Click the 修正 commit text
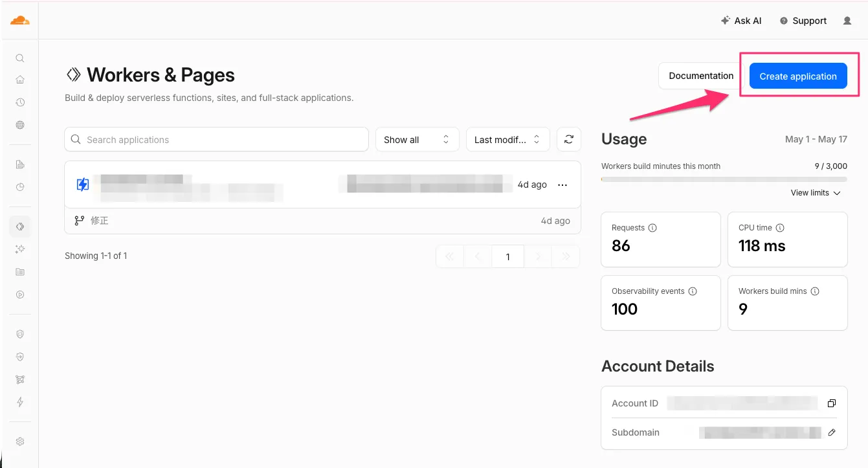This screenshot has height=468, width=868. [100, 221]
